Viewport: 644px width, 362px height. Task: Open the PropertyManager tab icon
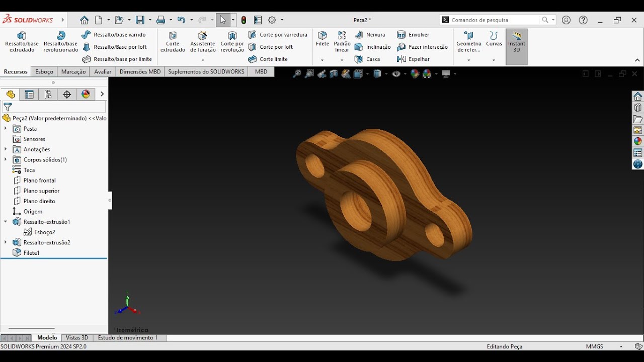pyautogui.click(x=29, y=95)
